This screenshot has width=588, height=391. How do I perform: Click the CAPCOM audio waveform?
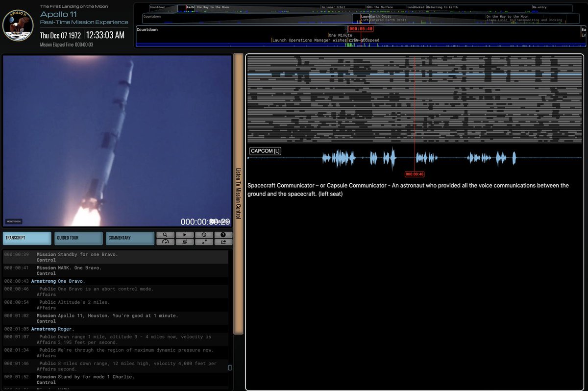(x=416, y=158)
